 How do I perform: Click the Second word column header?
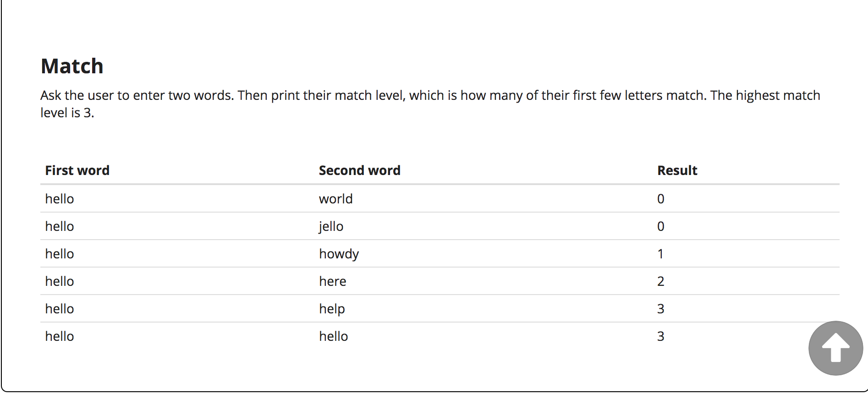[359, 170]
